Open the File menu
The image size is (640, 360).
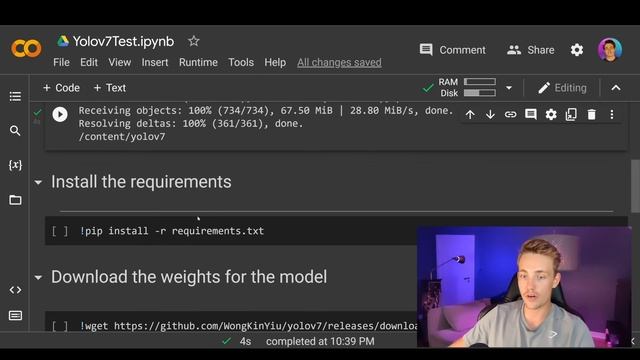pyautogui.click(x=61, y=62)
